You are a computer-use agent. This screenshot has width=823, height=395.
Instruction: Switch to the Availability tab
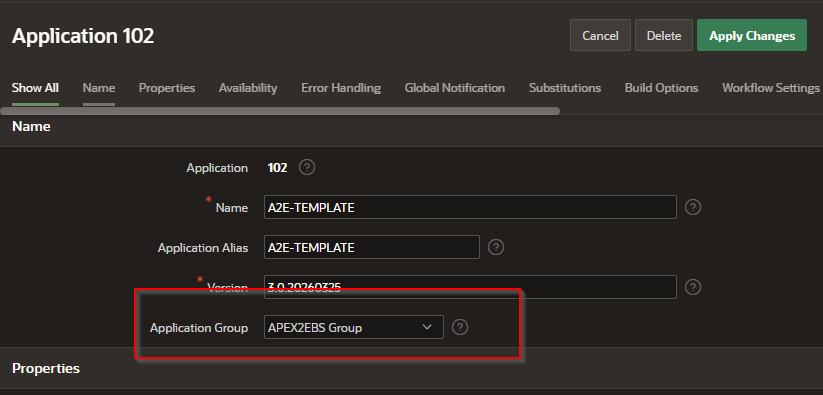coord(248,88)
